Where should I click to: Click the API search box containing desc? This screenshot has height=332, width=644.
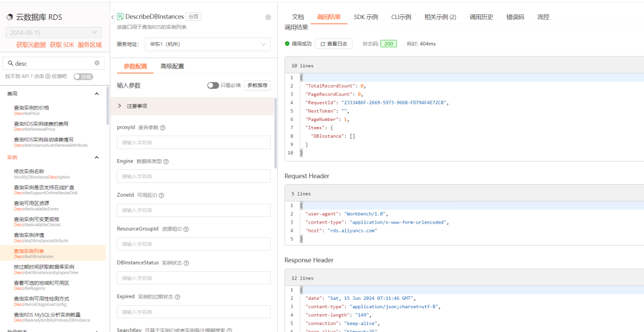54,63
